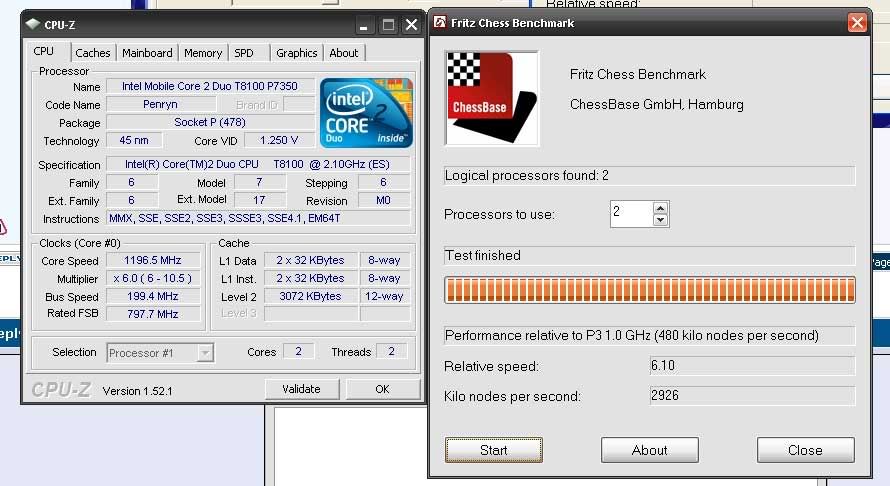Click the Intel Core 2 Duo logo

click(366, 113)
